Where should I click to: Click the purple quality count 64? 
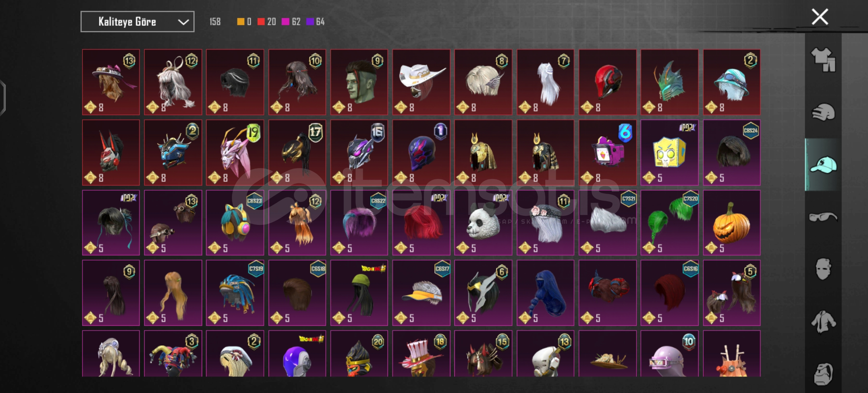tap(320, 22)
